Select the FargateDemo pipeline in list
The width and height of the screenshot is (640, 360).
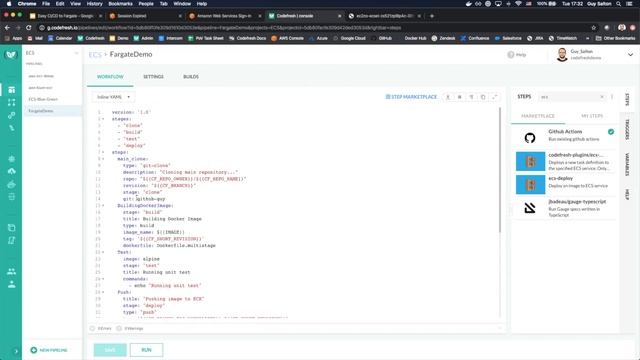52,111
